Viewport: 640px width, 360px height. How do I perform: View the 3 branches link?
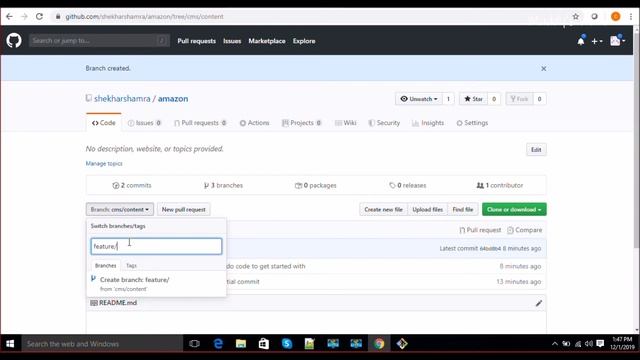(223, 185)
